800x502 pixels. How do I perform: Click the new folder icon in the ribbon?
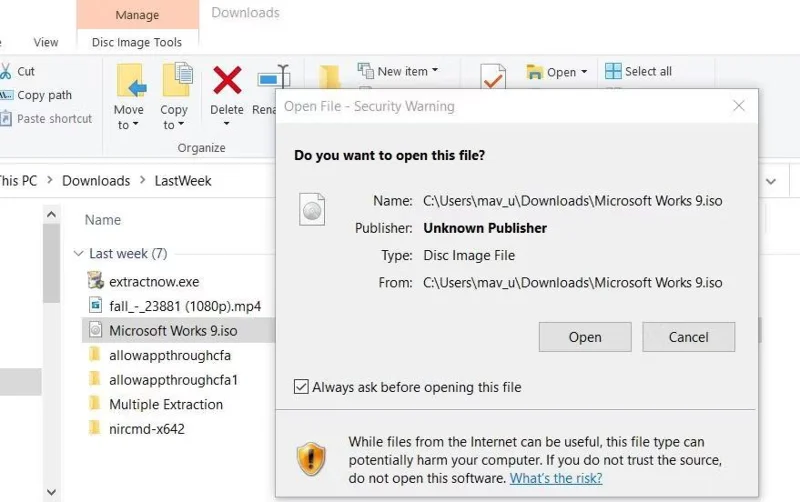pyautogui.click(x=330, y=77)
